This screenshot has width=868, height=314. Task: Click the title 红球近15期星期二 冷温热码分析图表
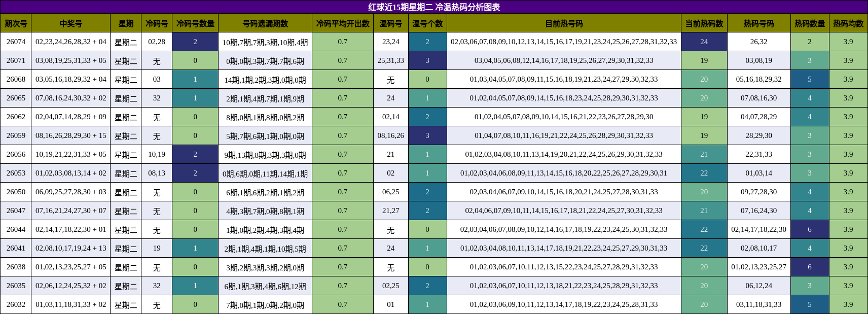tap(434, 7)
